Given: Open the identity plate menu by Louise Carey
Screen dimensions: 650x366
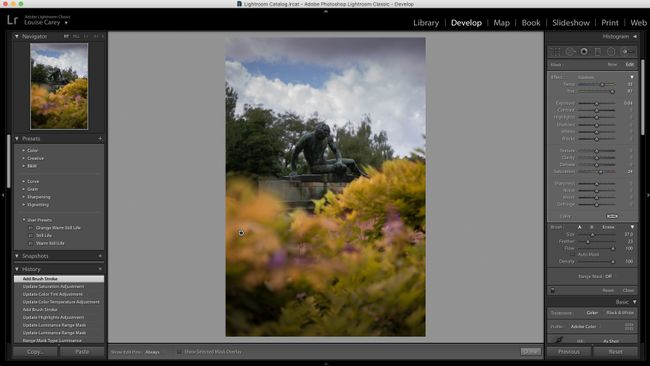Looking at the screenshot, I should 66,23.
